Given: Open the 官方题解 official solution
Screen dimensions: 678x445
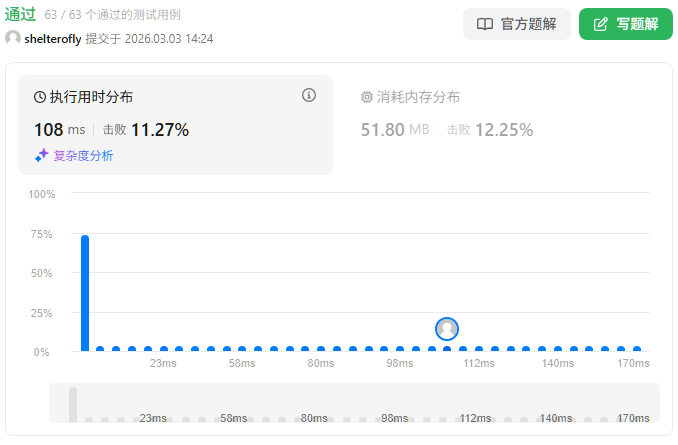Looking at the screenshot, I should pyautogui.click(x=517, y=24).
